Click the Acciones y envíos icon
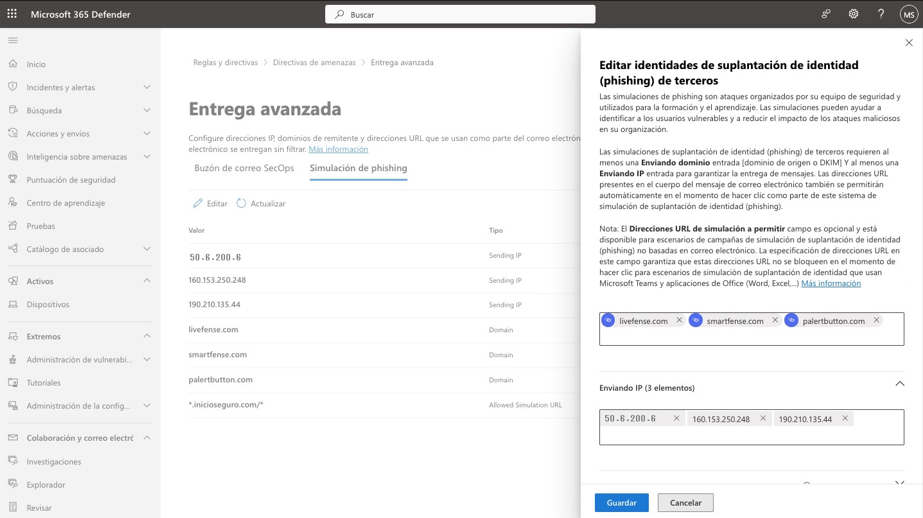The height and width of the screenshot is (518, 923). click(x=13, y=133)
